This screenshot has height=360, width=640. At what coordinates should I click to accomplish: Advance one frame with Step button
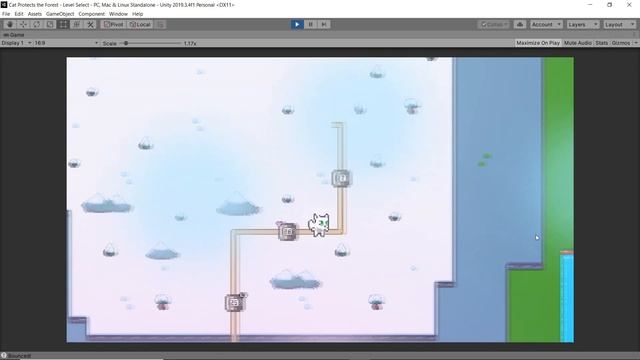pos(324,24)
